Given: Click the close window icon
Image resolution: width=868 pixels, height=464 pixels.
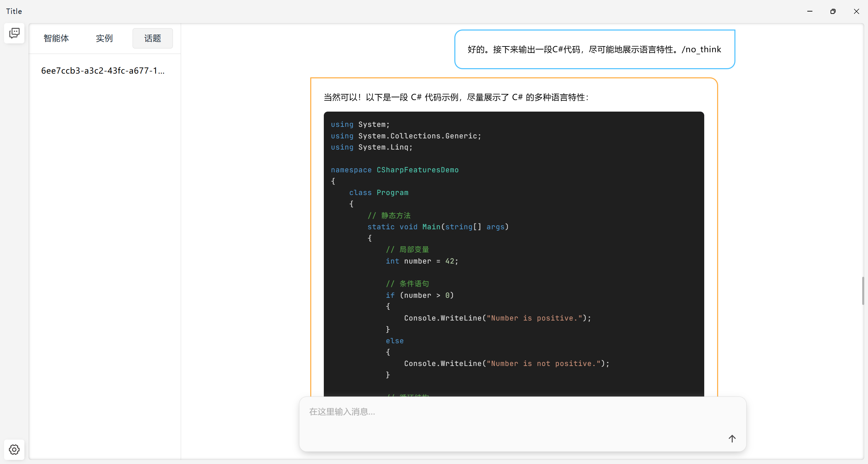Looking at the screenshot, I should (x=856, y=11).
